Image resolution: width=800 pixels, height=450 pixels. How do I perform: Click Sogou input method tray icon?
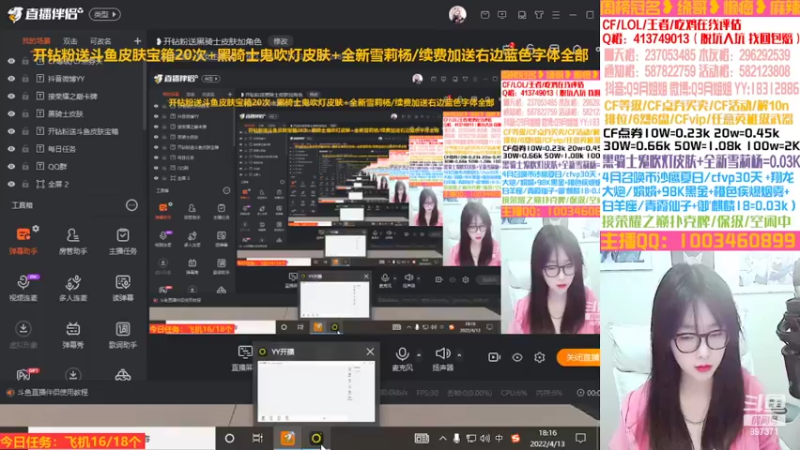tap(515, 438)
